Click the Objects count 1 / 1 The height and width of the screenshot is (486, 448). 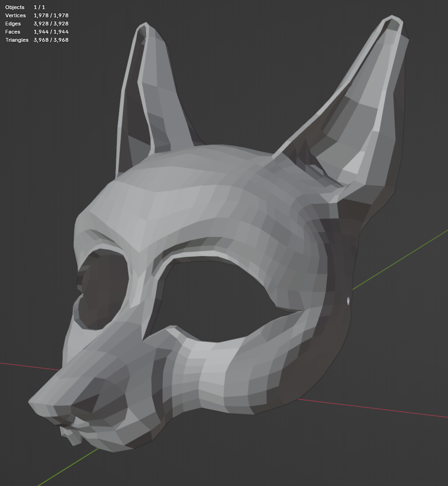click(x=39, y=7)
